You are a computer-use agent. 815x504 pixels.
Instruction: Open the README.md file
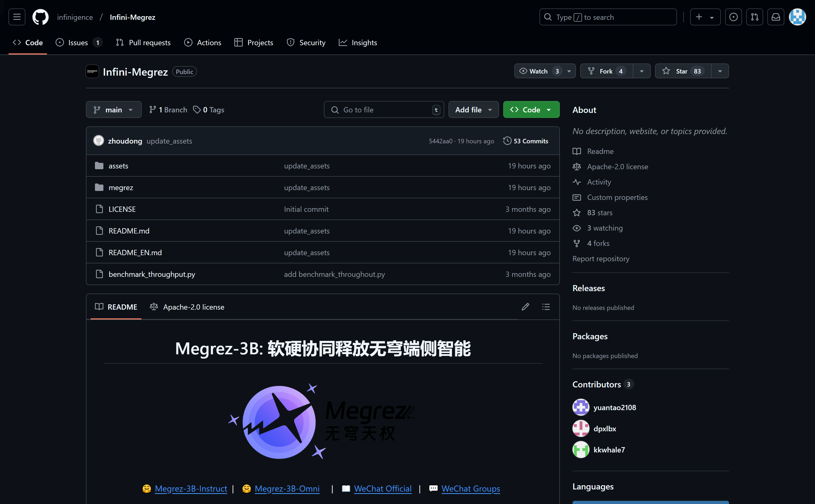click(129, 231)
